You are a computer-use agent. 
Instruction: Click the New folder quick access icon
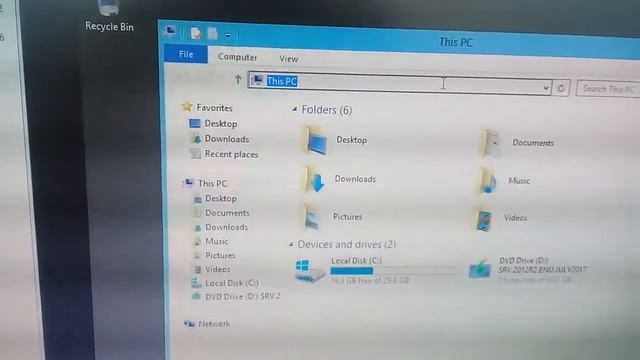212,33
